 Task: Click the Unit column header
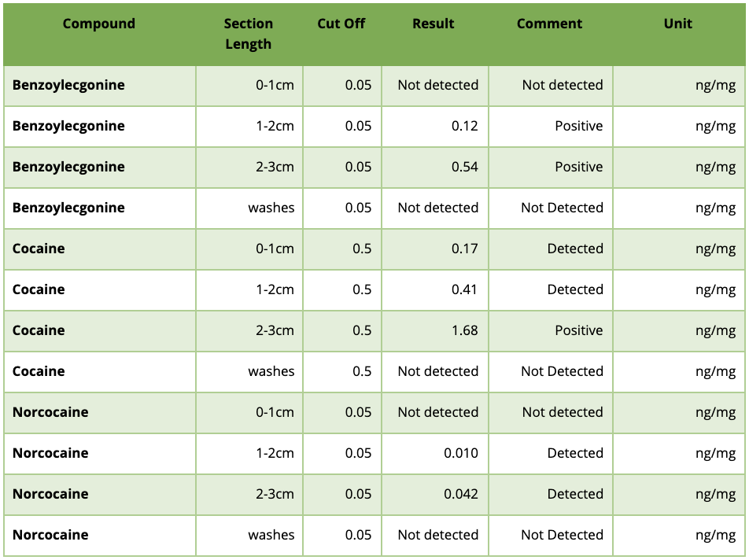click(677, 24)
